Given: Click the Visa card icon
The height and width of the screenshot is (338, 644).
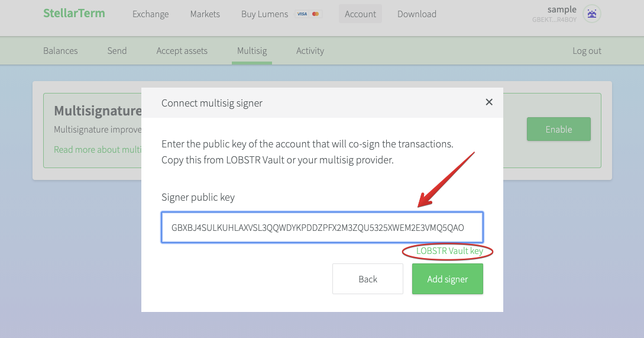Looking at the screenshot, I should (302, 14).
